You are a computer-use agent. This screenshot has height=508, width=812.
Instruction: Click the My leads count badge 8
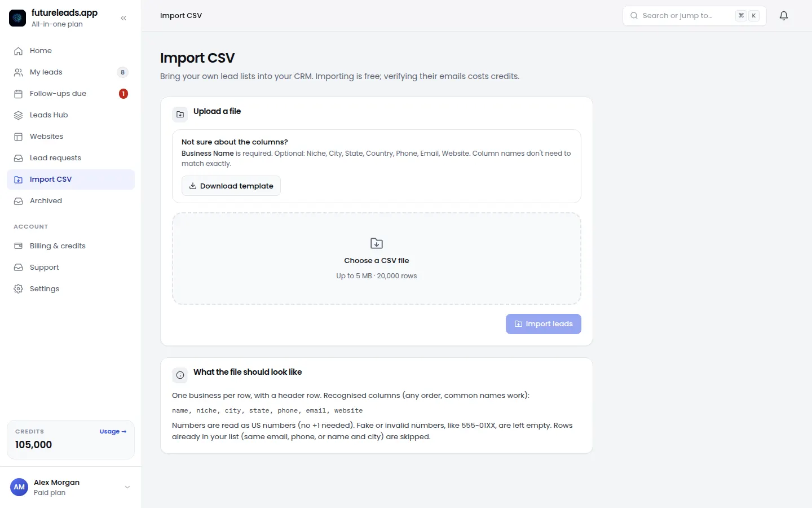(122, 72)
